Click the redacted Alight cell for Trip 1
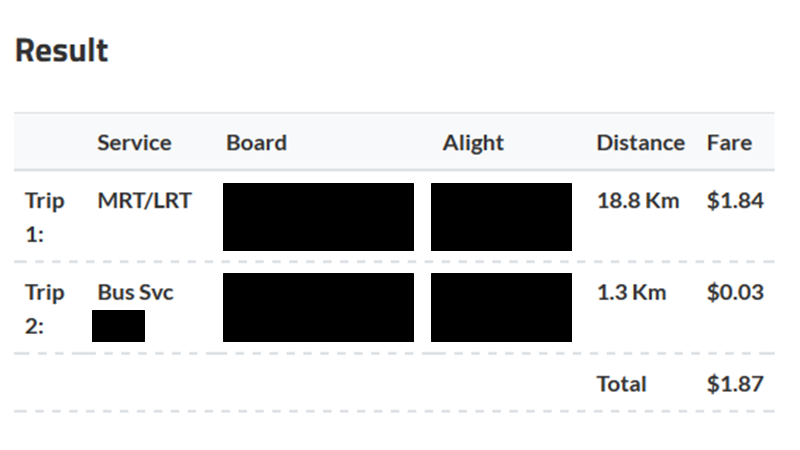 [501, 217]
